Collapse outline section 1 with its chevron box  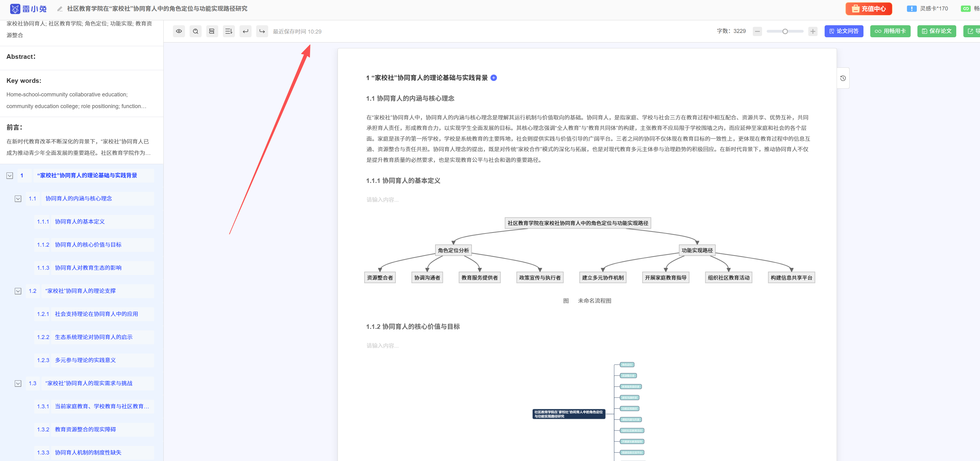point(10,176)
